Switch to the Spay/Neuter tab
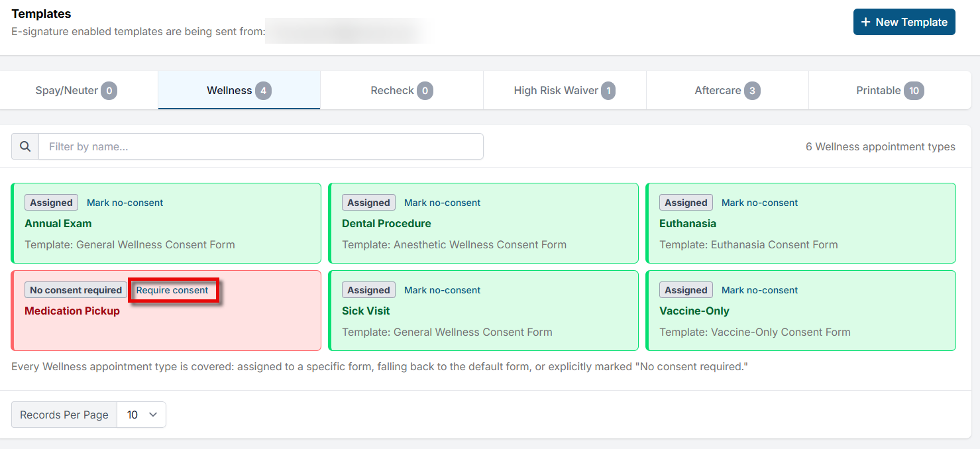 (x=76, y=90)
